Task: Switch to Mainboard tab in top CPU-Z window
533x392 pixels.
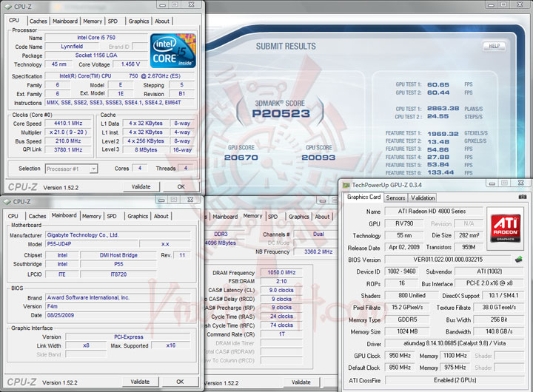Action: tap(65, 21)
